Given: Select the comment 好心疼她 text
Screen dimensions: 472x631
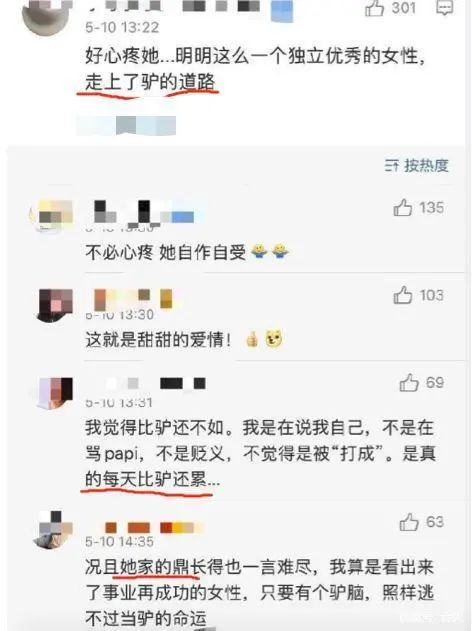Looking at the screenshot, I should tap(255, 69).
